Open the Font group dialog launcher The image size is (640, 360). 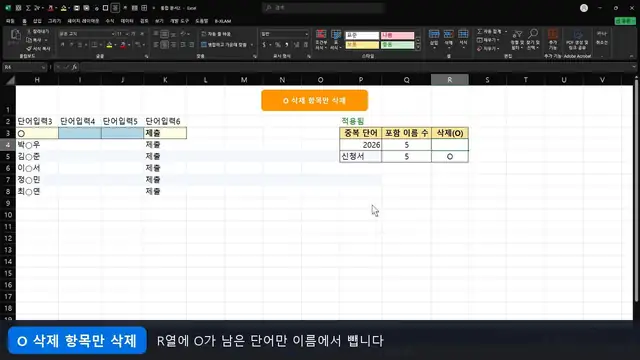[147, 57]
